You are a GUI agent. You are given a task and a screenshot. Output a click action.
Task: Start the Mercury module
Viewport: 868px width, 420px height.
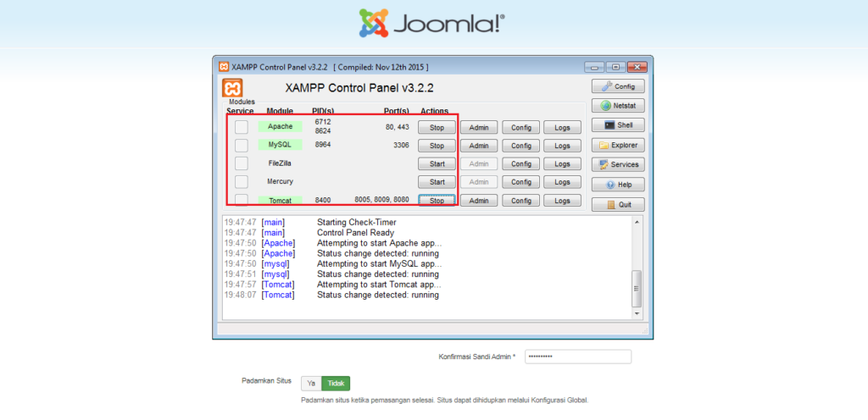(437, 182)
